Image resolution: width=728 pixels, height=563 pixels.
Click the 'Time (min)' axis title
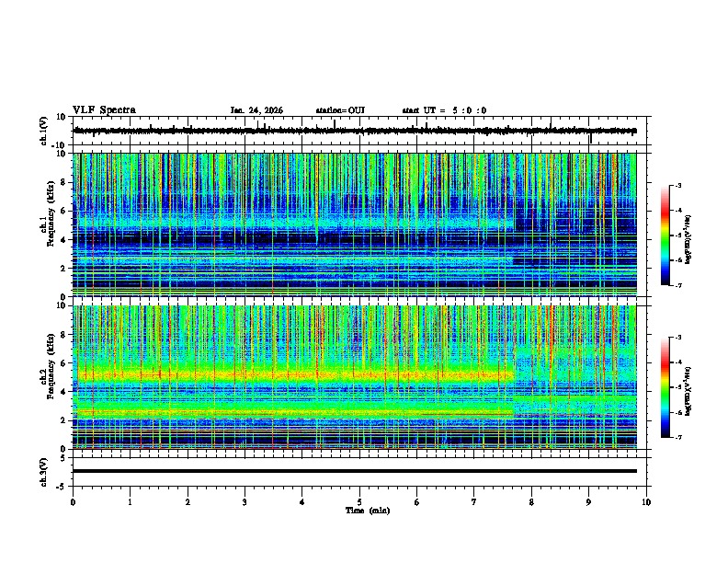point(368,511)
